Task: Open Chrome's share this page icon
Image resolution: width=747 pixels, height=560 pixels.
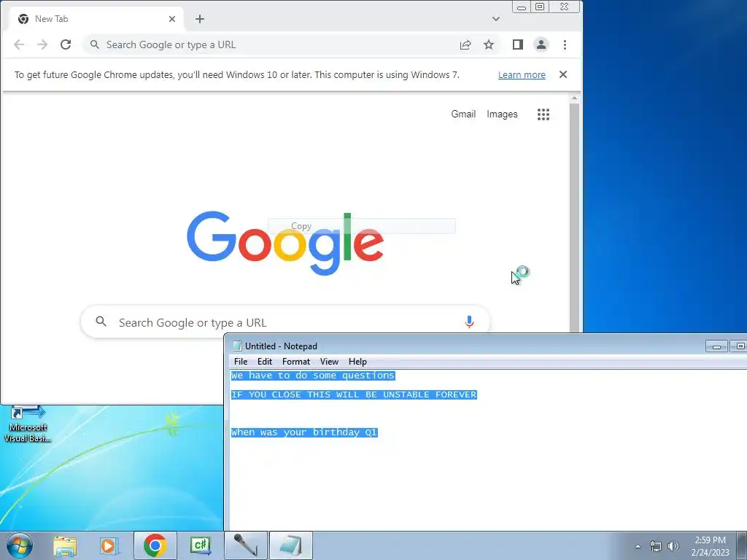Action: click(465, 44)
